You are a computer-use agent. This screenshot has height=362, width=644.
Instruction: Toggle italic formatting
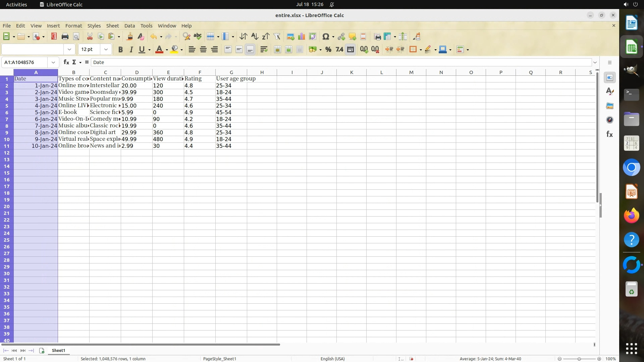pos(131,50)
